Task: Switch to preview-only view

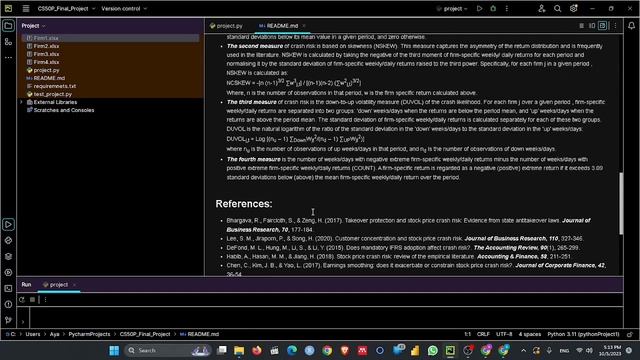Action: click(x=602, y=26)
